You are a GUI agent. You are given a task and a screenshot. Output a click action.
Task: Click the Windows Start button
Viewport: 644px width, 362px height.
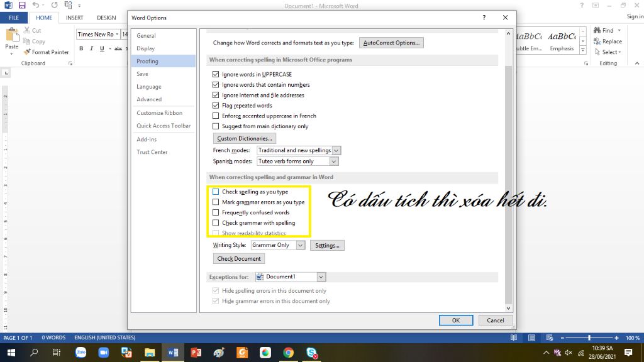pos(11,353)
